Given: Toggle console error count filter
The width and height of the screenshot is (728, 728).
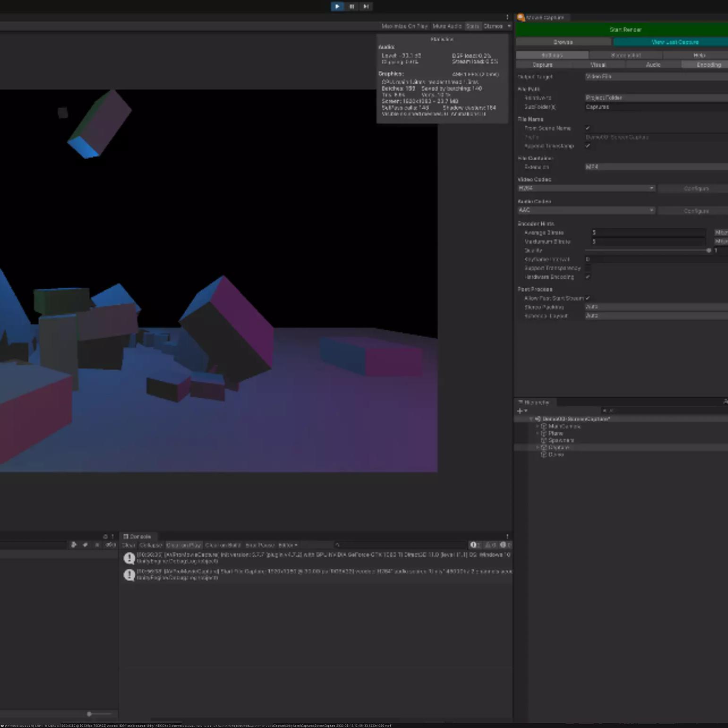Looking at the screenshot, I should (x=505, y=545).
